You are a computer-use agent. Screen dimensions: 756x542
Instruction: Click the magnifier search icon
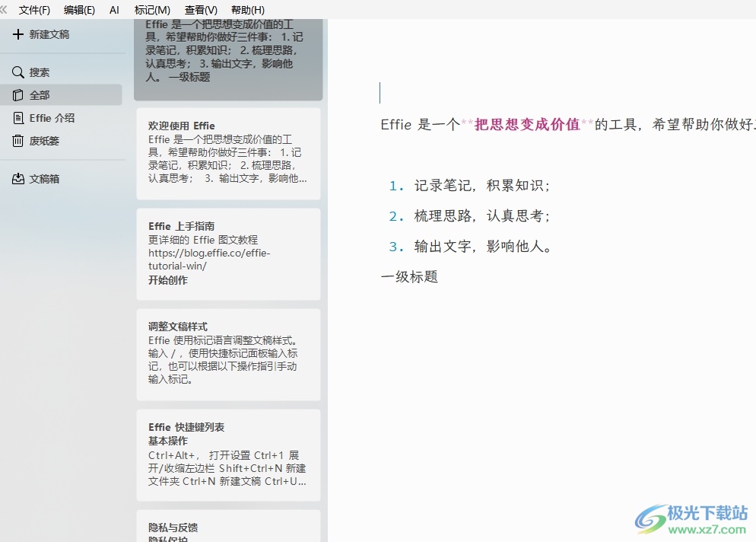17,72
